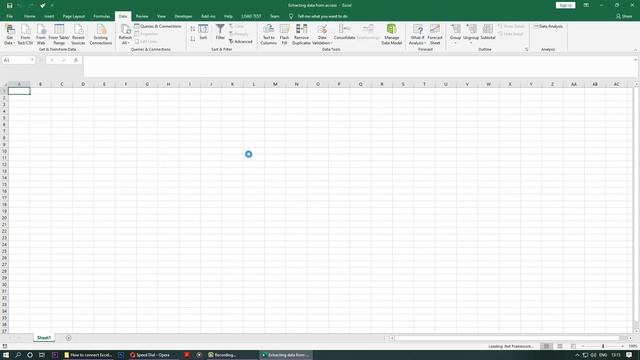Screen dimensions: 640x360
Task: Click the zoom slider handle
Action: [x=603, y=346]
